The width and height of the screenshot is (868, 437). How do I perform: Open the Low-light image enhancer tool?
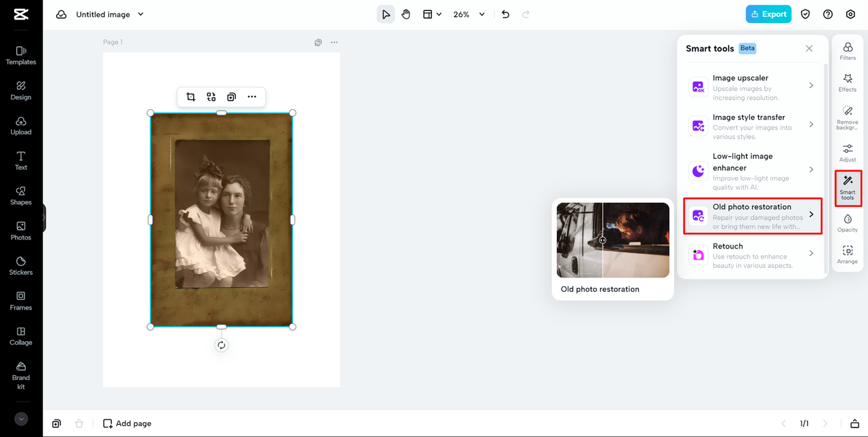pyautogui.click(x=753, y=171)
